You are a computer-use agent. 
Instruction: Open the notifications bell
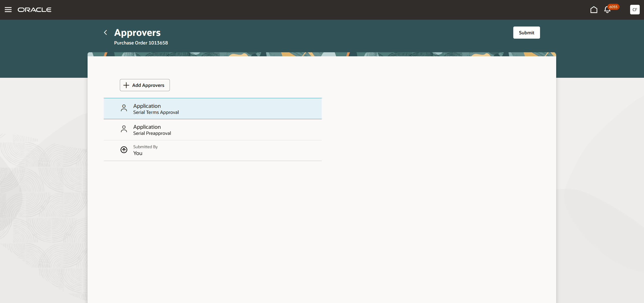click(x=607, y=10)
